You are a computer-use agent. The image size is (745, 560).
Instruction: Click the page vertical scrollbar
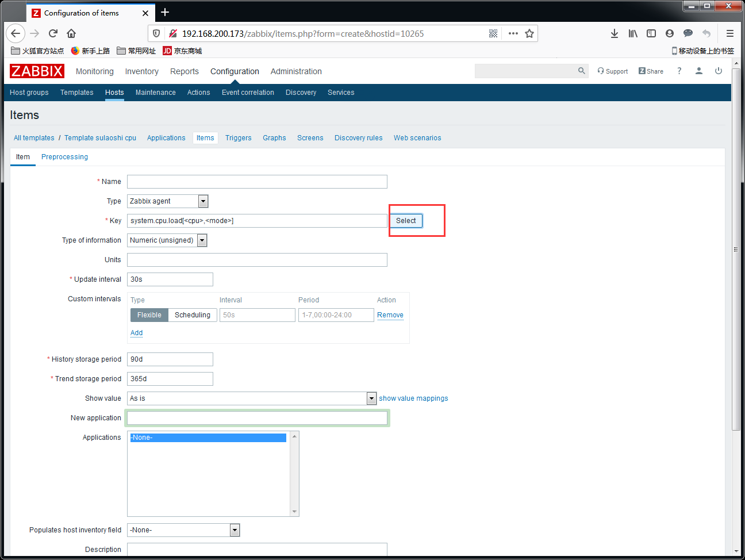[x=736, y=250]
